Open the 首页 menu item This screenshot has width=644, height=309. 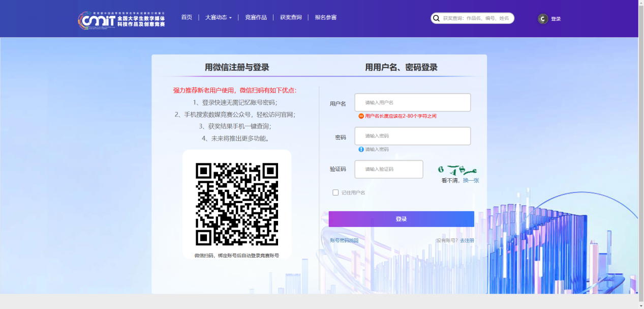pos(187,17)
